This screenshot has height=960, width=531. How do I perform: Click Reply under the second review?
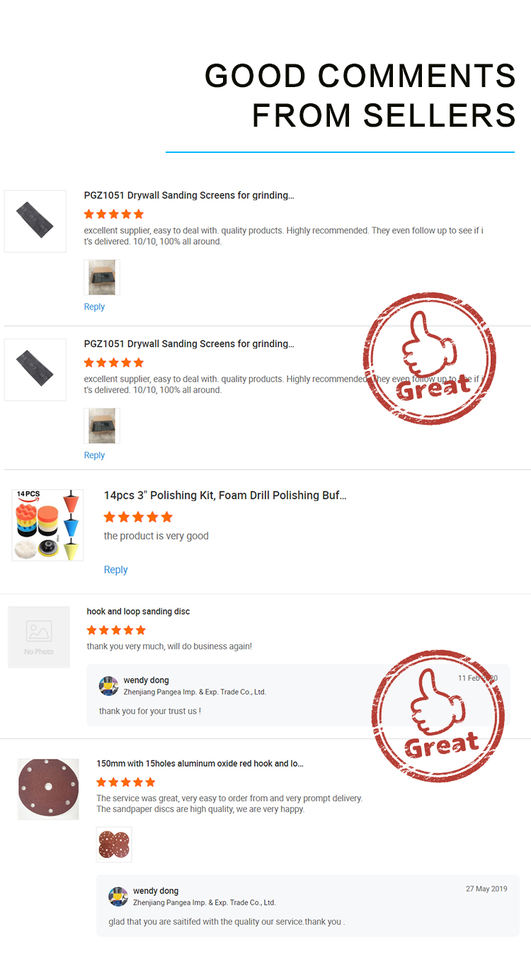click(94, 456)
